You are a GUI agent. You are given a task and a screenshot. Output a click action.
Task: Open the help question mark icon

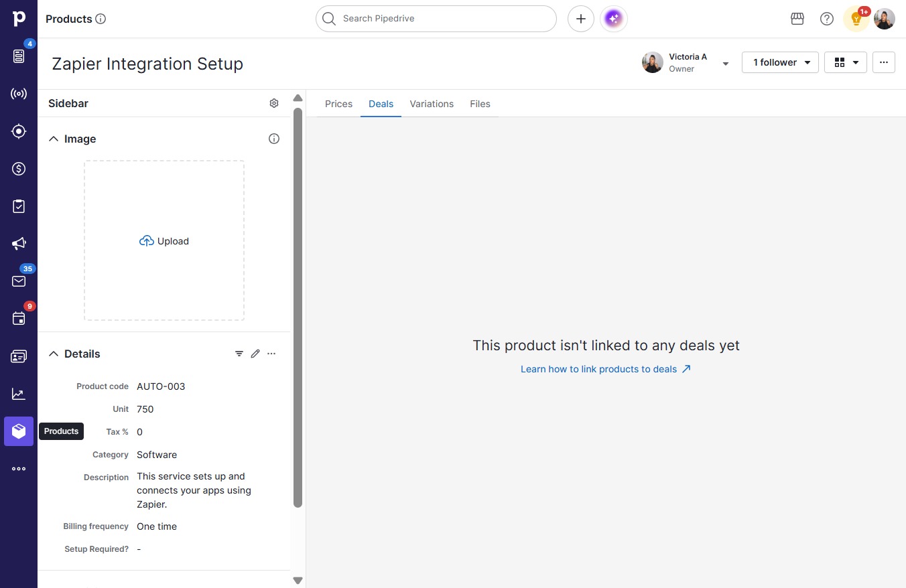(x=827, y=19)
